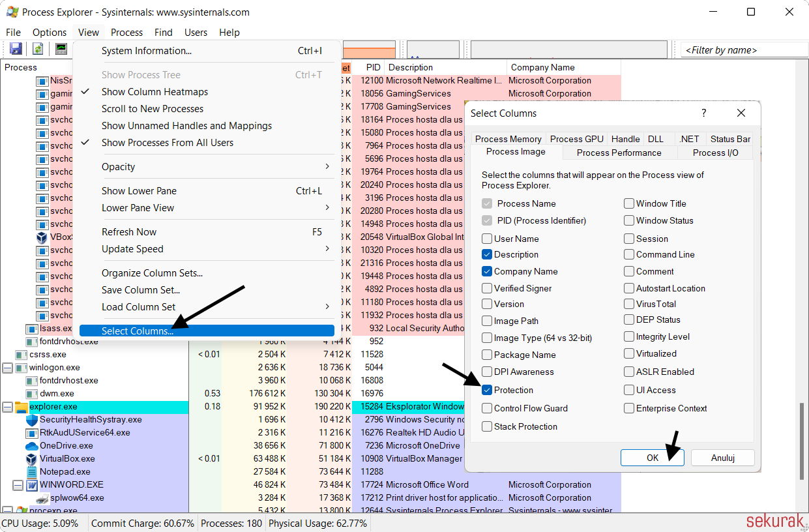Click the csrss.exe process icon
The image size is (809, 532).
(x=21, y=355)
